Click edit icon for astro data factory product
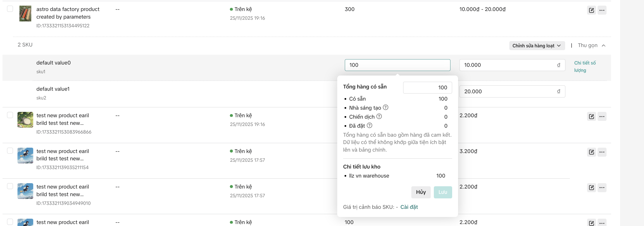644x226 pixels. click(x=591, y=10)
